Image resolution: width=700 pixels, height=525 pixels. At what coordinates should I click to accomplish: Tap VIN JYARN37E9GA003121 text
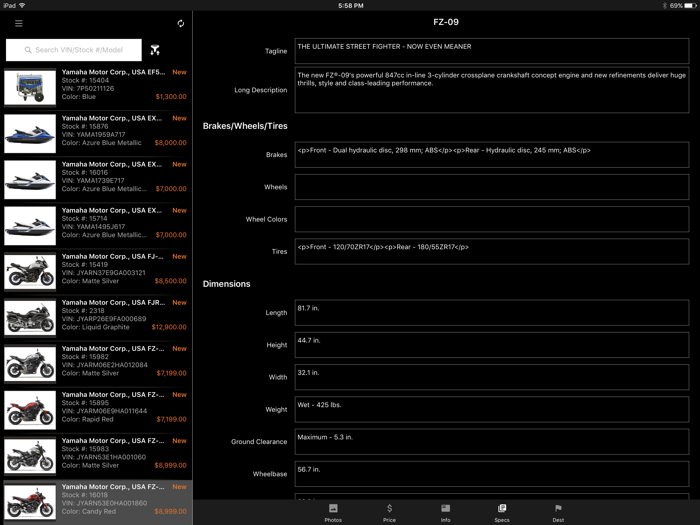click(104, 273)
